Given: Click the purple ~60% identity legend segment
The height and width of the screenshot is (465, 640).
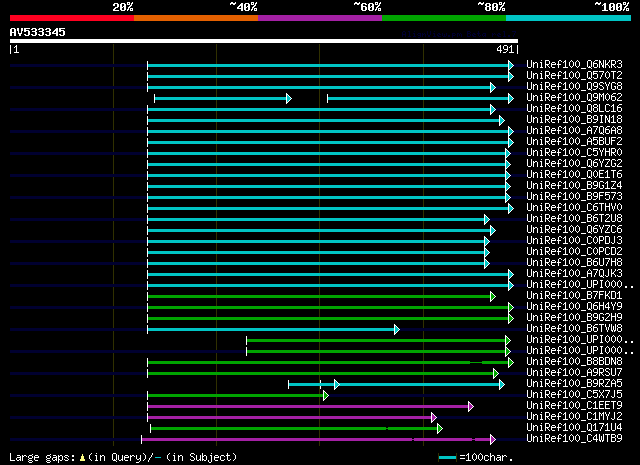Looking at the screenshot, I should [320, 18].
